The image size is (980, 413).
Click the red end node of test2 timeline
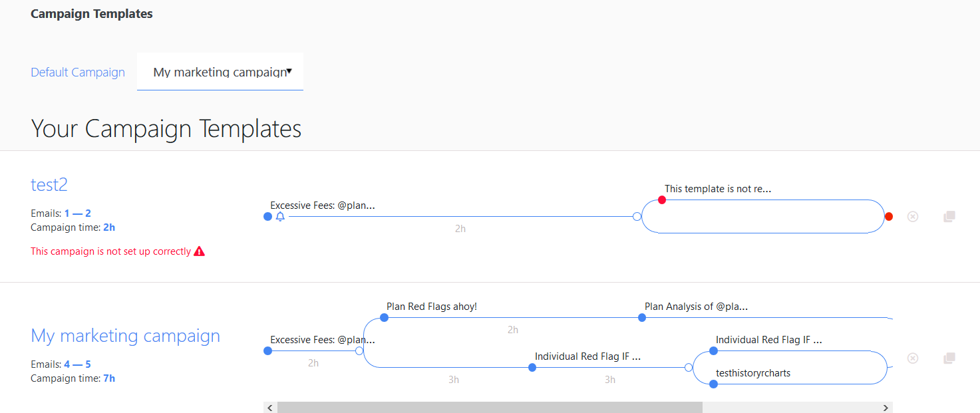[x=889, y=217]
